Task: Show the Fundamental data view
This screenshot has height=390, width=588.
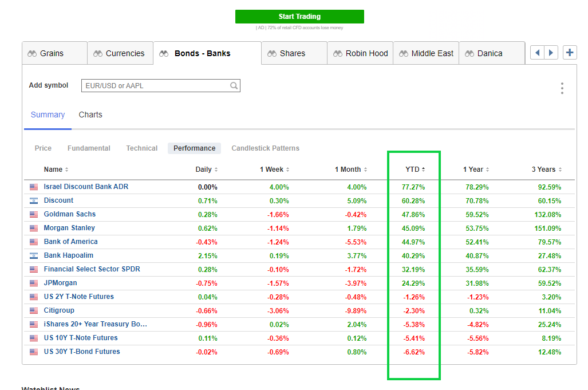Action: (89, 148)
